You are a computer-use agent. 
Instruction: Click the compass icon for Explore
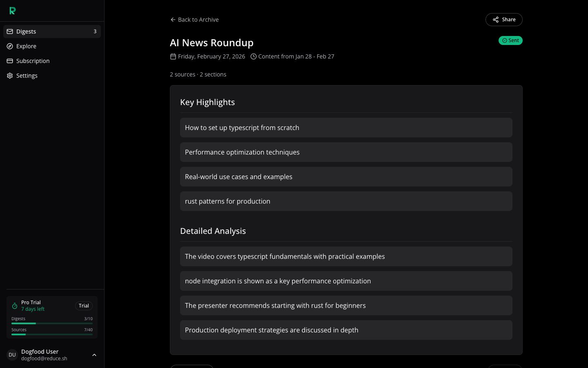[x=10, y=46]
